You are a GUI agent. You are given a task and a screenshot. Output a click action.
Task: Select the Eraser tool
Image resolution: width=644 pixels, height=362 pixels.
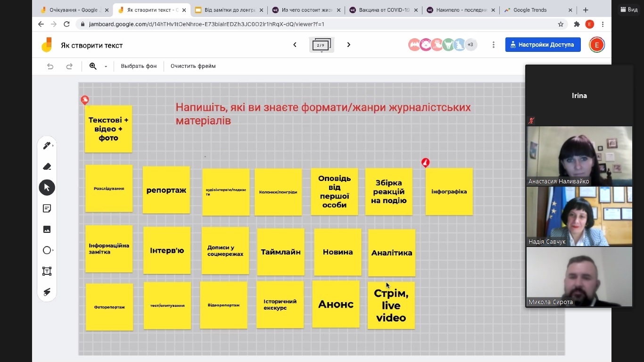click(x=47, y=166)
